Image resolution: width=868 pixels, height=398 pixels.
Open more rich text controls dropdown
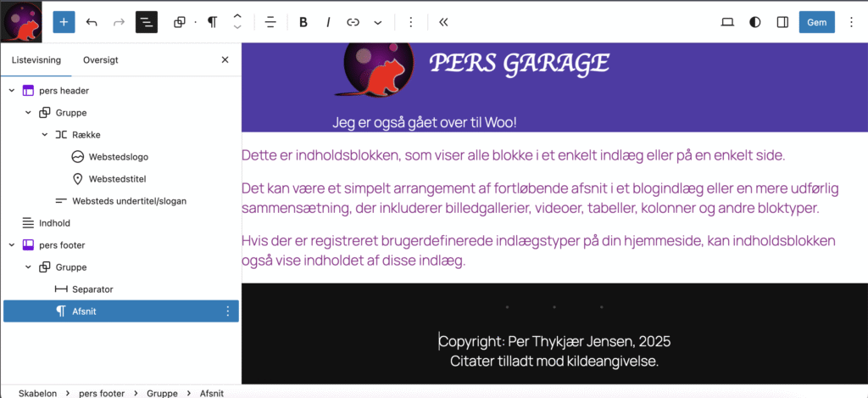(378, 22)
